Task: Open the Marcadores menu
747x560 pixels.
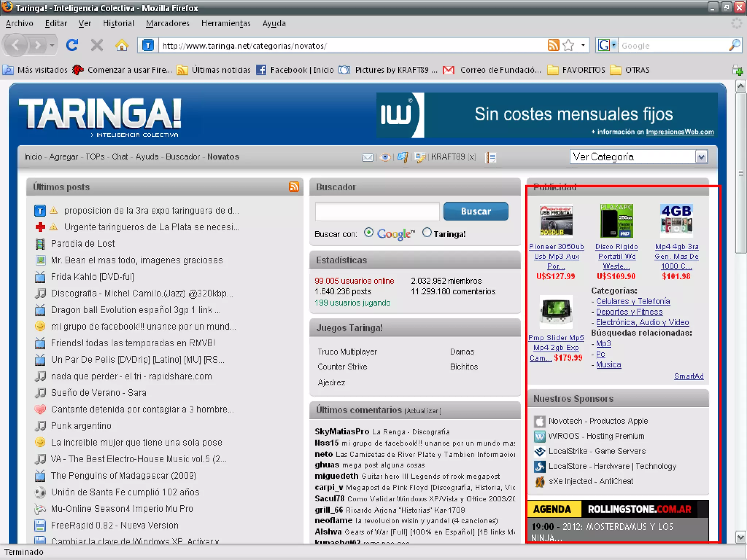Action: [167, 23]
